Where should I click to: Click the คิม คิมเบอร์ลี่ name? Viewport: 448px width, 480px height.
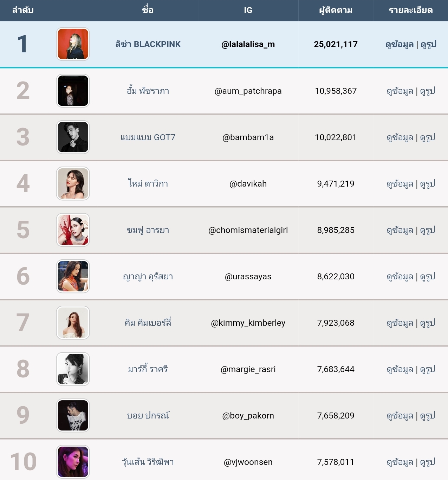pos(148,323)
